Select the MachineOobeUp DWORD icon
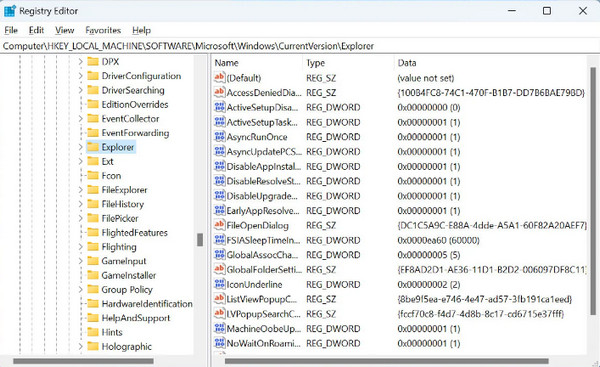This screenshot has width=600, height=367. tap(219, 328)
